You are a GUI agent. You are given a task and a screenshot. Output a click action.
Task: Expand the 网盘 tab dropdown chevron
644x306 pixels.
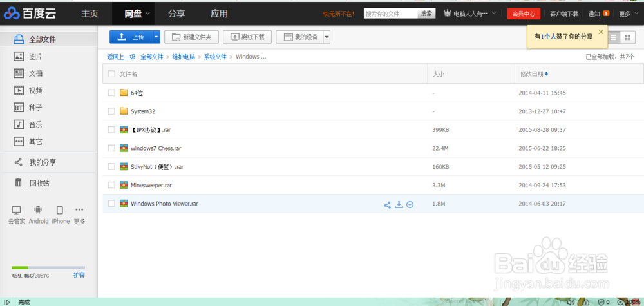tap(147, 14)
